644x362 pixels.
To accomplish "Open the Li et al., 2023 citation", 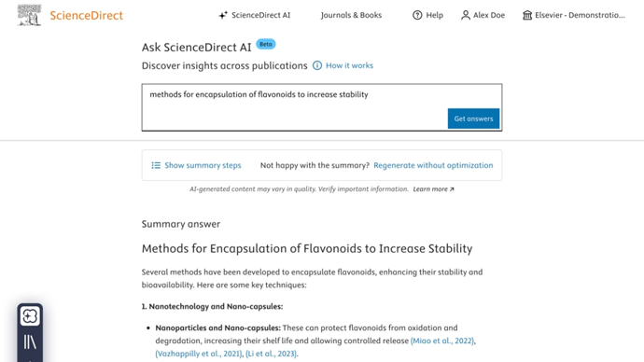I will [271, 354].
